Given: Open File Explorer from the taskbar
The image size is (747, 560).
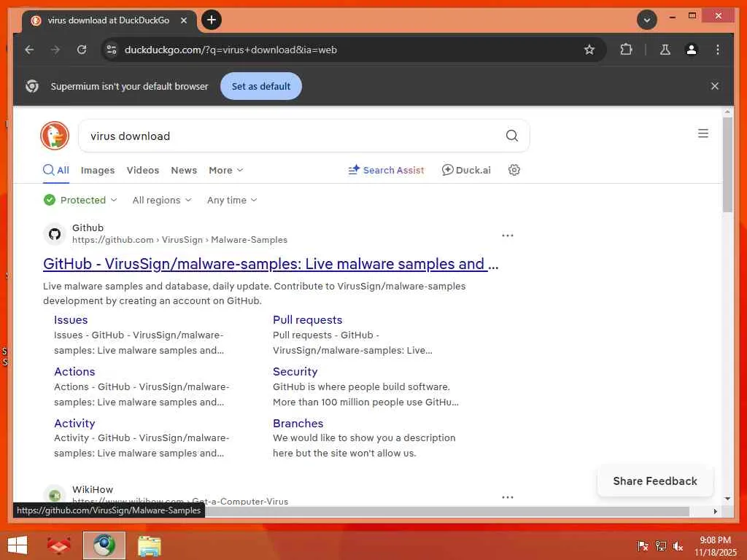Looking at the screenshot, I should point(149,545).
